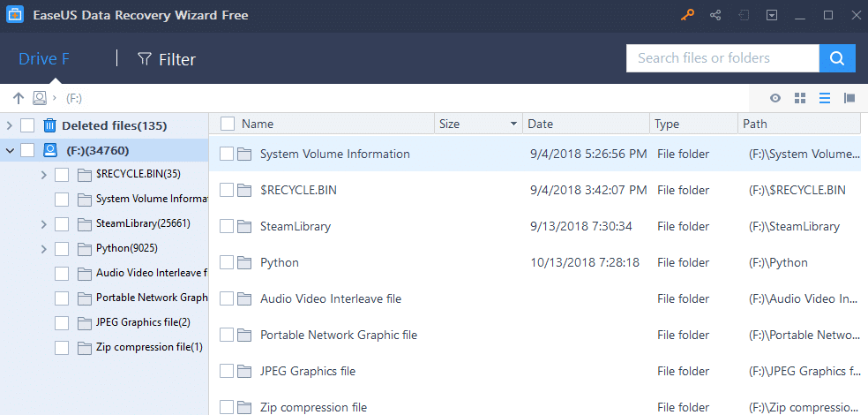Check SteamLibrary(25661) checkbox in tree
This screenshot has width=868, height=415.
point(62,224)
